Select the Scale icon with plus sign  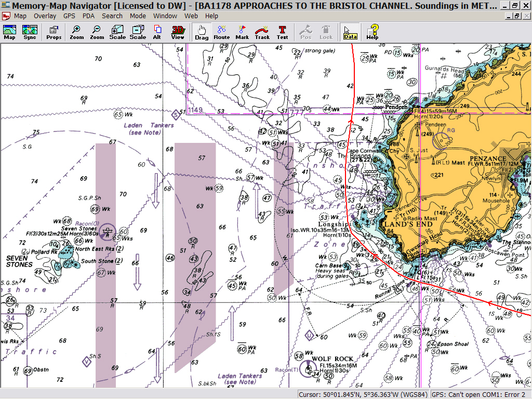click(x=117, y=32)
